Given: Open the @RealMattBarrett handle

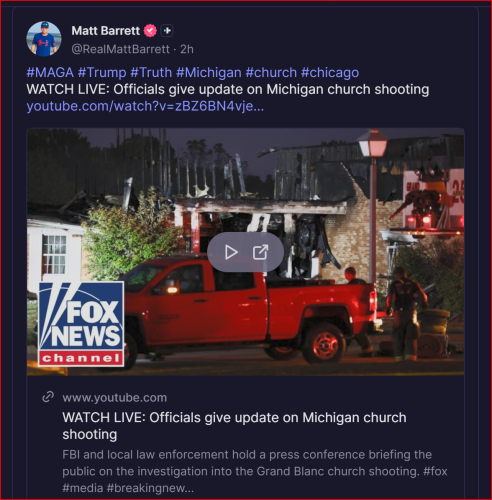Looking at the screenshot, I should (120, 49).
